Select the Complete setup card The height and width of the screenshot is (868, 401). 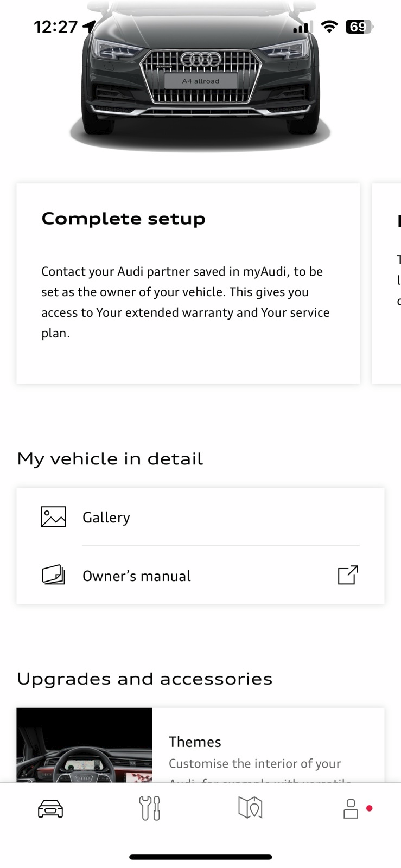(188, 284)
